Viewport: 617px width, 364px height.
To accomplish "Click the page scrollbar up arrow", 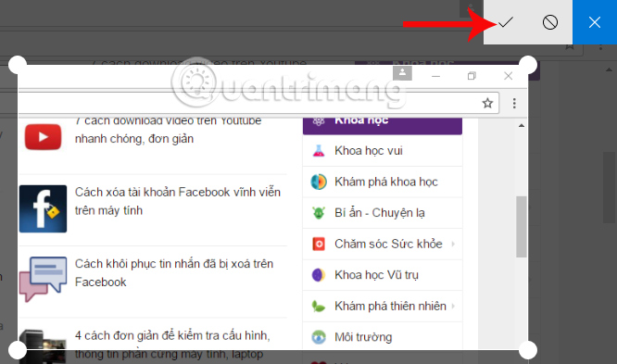I will click(x=522, y=126).
